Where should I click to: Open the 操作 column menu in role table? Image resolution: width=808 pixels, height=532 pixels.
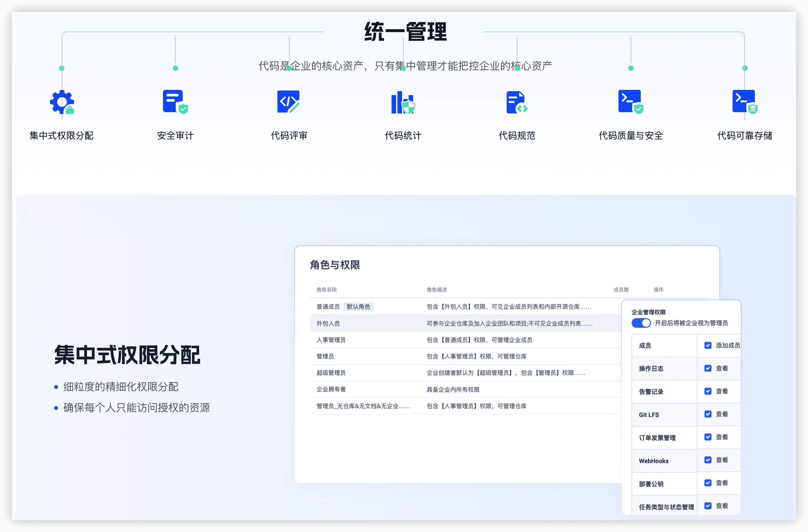coord(658,290)
